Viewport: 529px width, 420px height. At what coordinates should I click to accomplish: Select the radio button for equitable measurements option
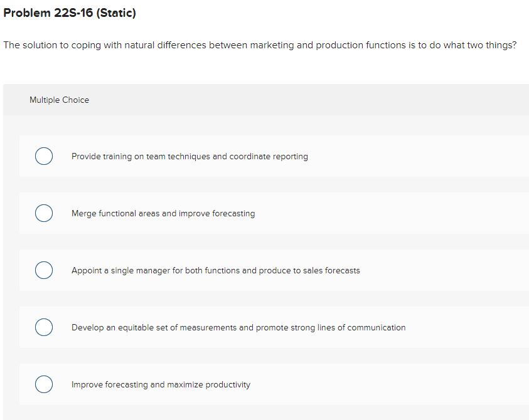point(43,327)
